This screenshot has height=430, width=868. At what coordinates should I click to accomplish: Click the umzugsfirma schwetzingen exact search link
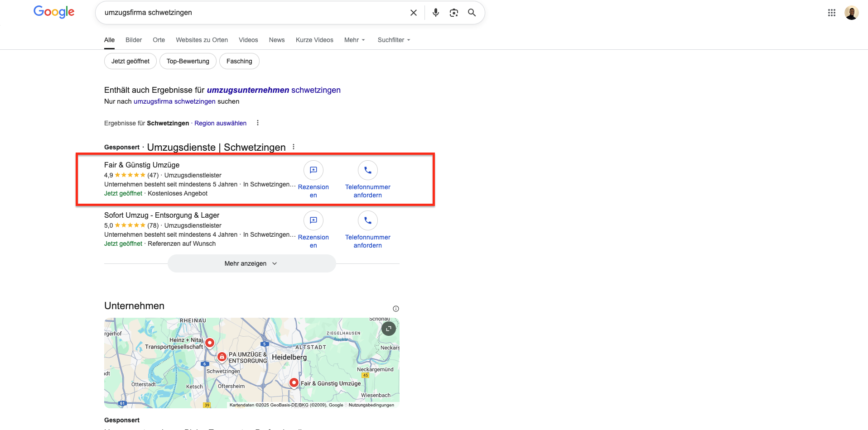tap(174, 101)
